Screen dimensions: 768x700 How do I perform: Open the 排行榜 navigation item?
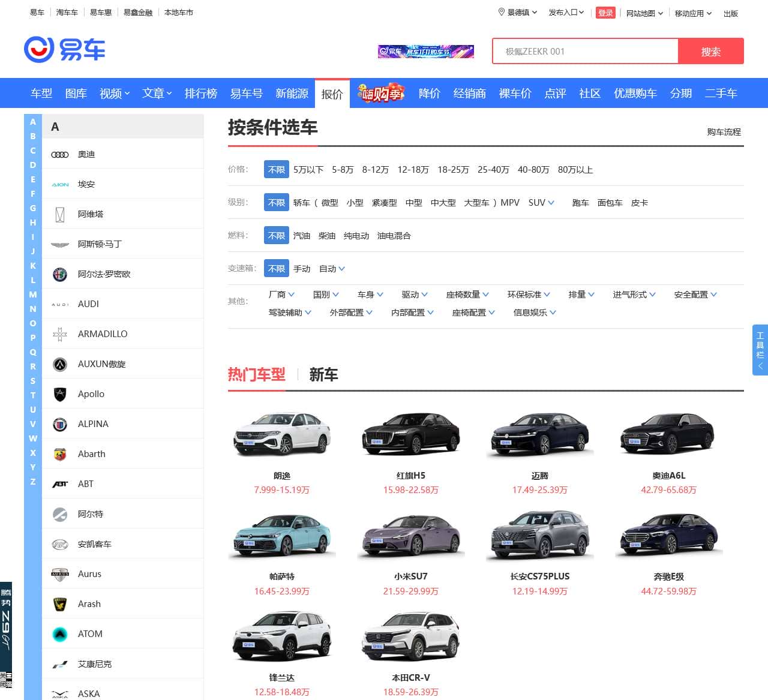coord(201,93)
